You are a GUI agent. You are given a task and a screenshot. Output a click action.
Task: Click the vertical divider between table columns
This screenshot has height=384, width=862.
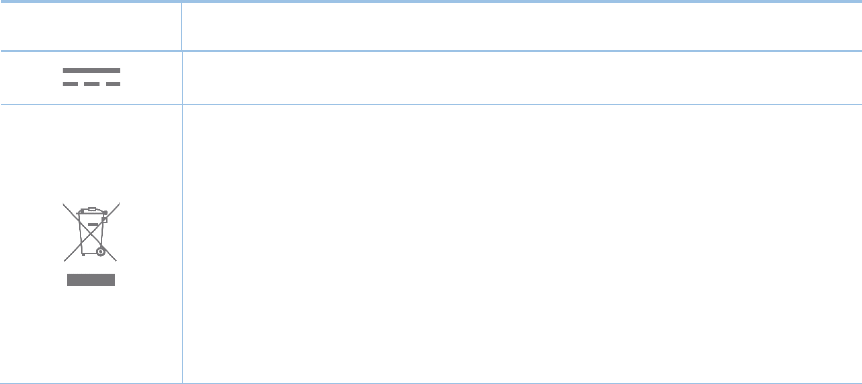(x=182, y=192)
